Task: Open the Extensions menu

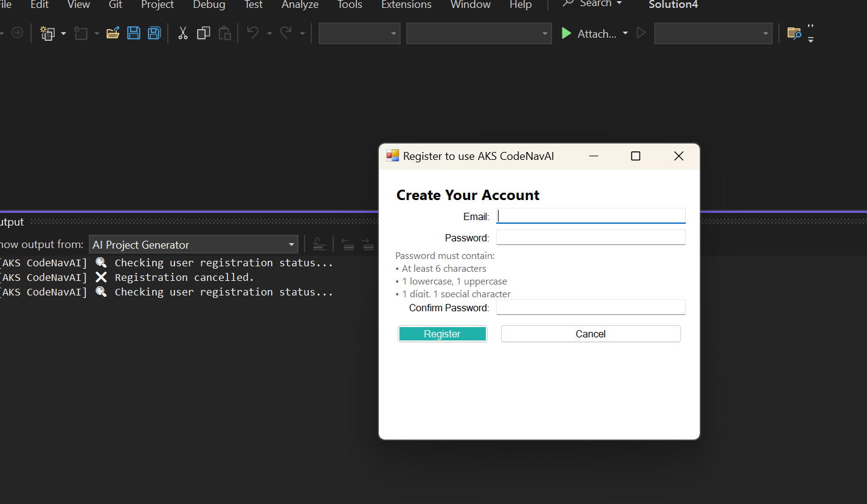Action: pos(406,5)
